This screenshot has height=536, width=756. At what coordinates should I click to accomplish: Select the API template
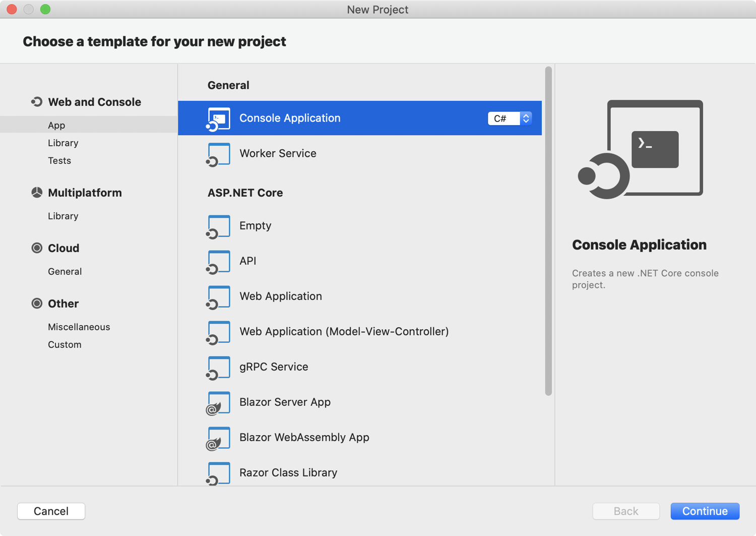click(360, 261)
